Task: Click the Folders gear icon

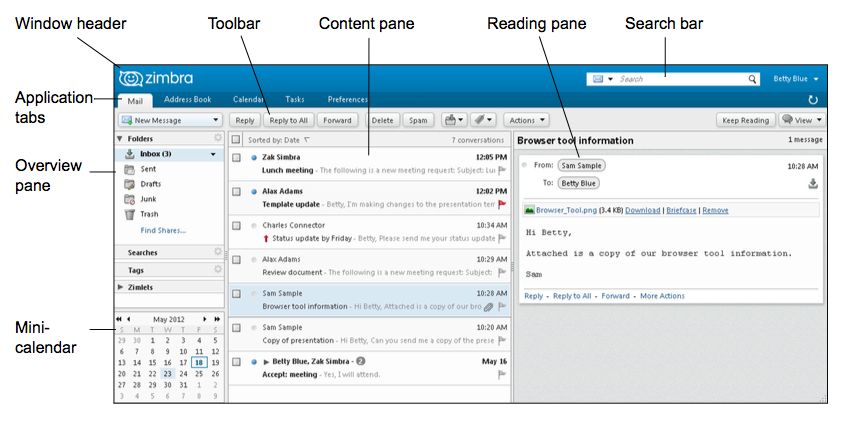Action: 218,138
